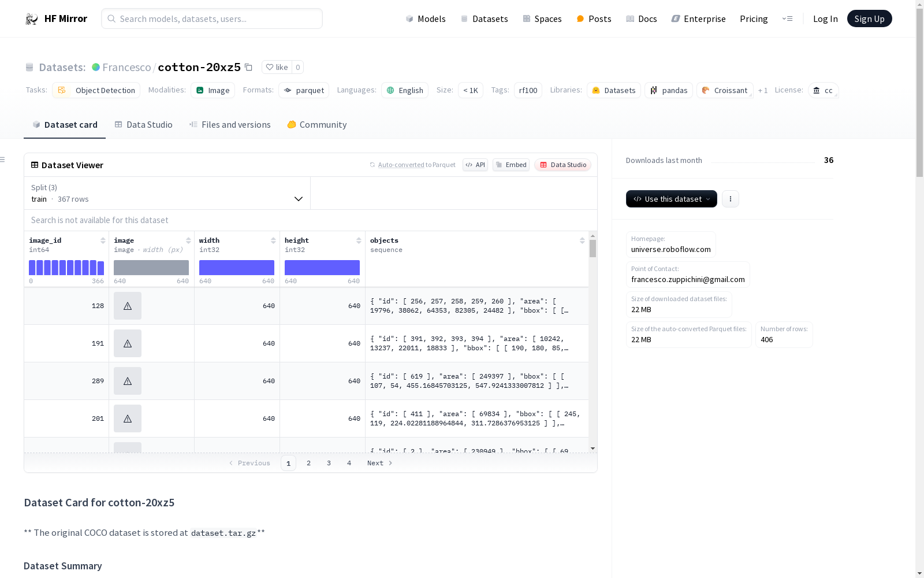
Task: Click the Log In link
Action: (x=825, y=18)
